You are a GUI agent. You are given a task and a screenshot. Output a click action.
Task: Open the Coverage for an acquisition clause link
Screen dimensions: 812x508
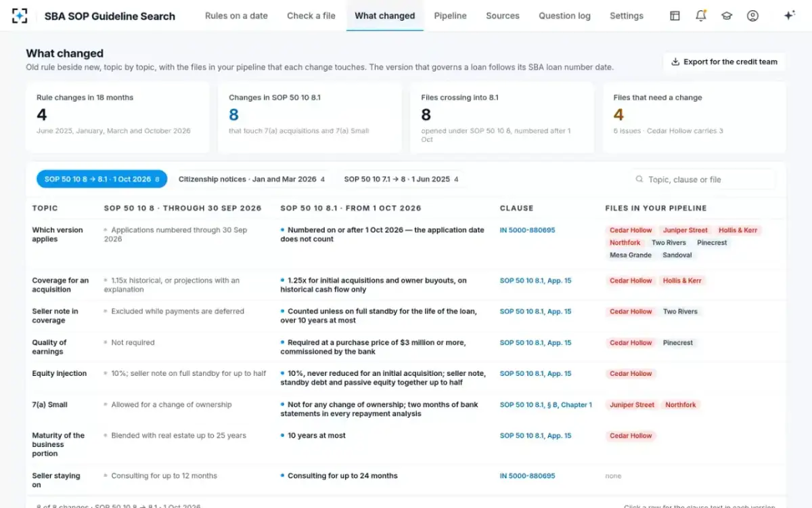pos(535,280)
